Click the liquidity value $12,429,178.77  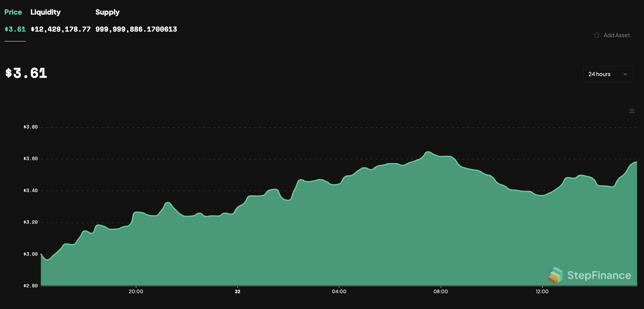point(61,29)
